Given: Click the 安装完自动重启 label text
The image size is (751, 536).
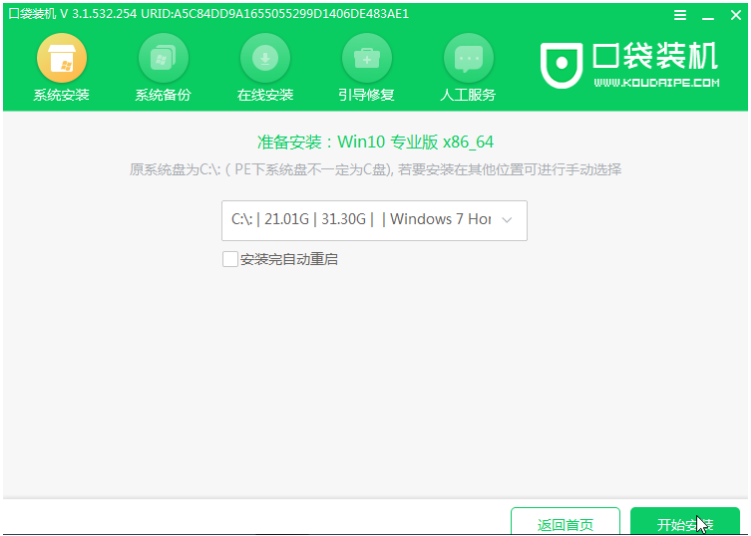Looking at the screenshot, I should point(289,259).
